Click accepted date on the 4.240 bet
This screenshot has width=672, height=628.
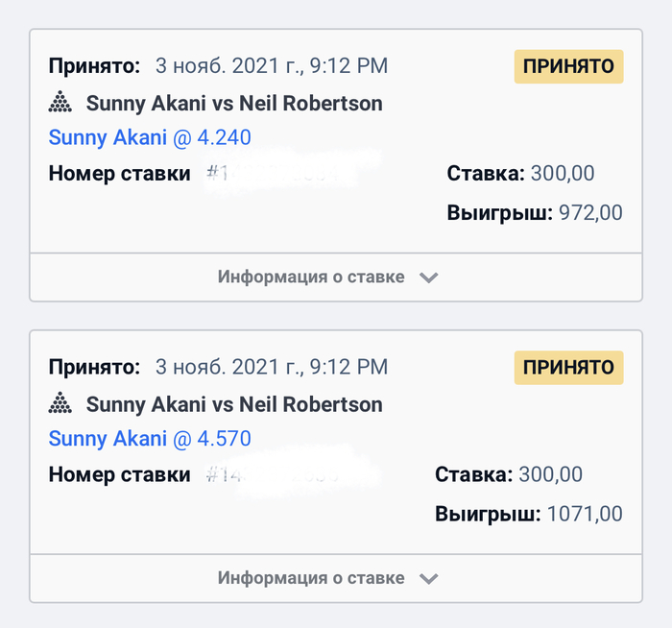coord(272,66)
